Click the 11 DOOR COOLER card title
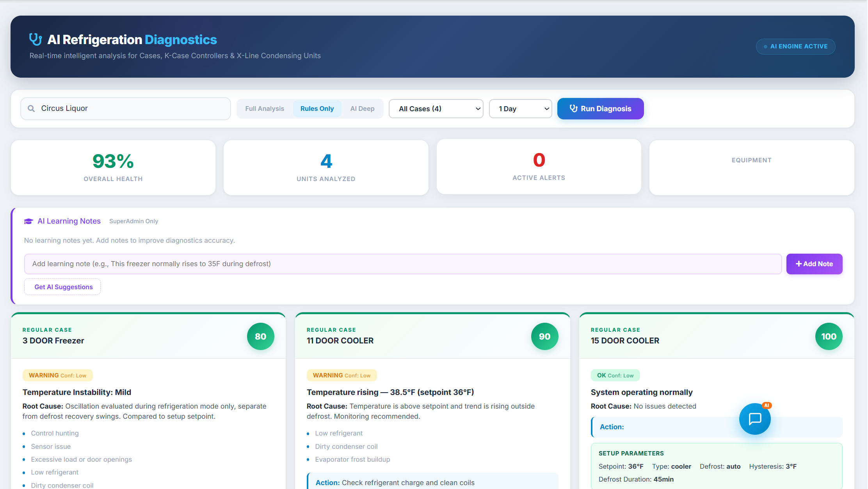The width and height of the screenshot is (868, 489). (x=340, y=341)
